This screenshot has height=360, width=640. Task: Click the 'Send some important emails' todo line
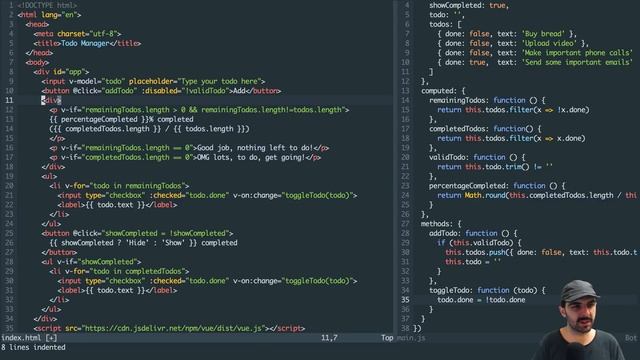[535, 62]
